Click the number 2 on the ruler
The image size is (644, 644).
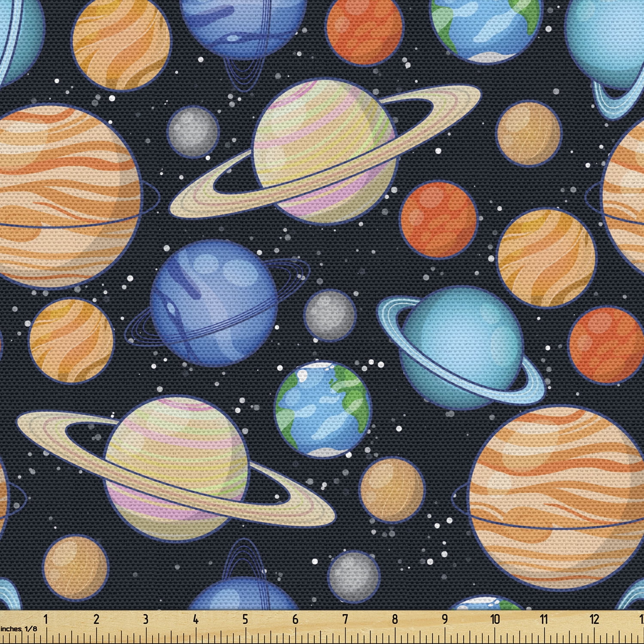[x=96, y=619]
